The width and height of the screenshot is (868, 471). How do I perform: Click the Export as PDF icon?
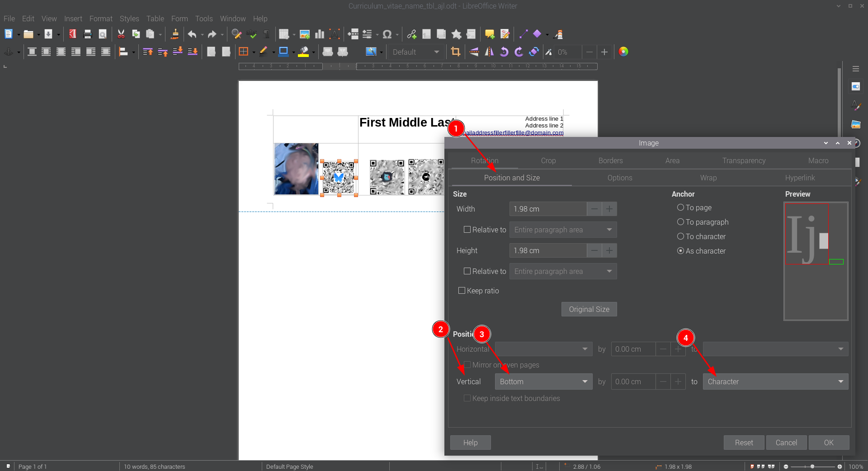72,34
